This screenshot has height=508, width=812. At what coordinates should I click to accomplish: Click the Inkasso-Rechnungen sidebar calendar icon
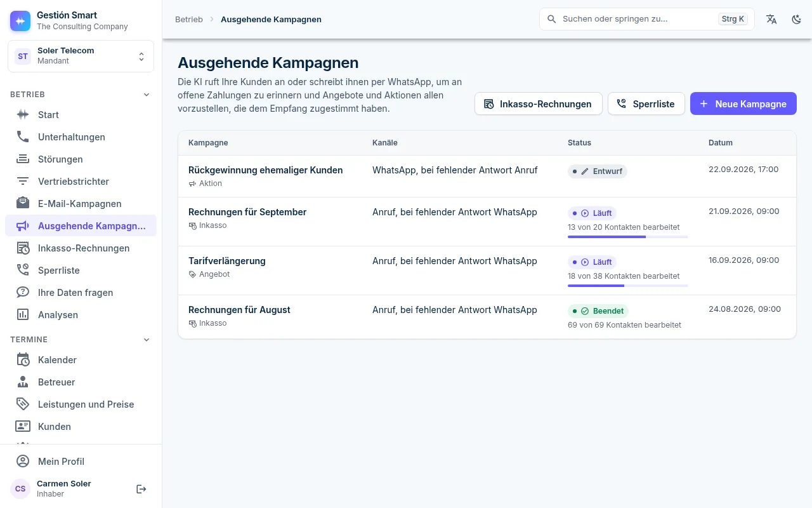23,248
